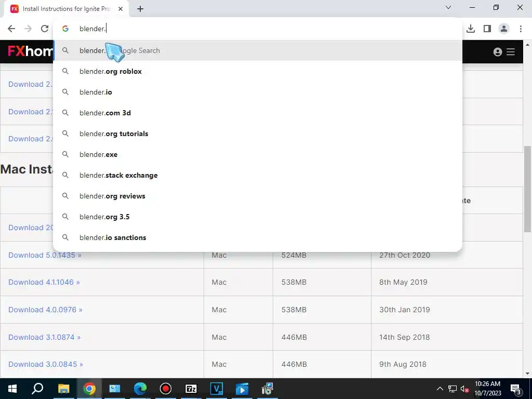Screen dimensions: 532x399
Task: Choose suggestion 'blender.io'
Action: coord(258,92)
